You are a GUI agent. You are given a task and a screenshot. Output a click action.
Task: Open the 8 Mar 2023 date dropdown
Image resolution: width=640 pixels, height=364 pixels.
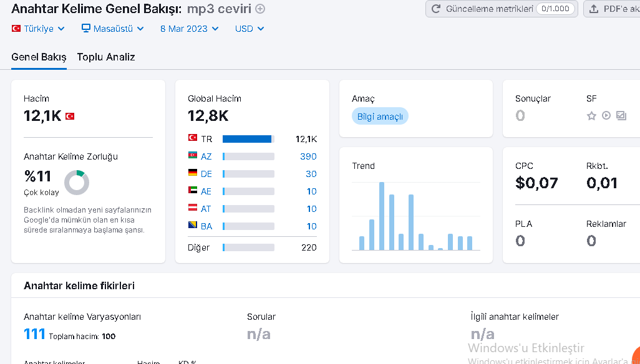coord(190,29)
